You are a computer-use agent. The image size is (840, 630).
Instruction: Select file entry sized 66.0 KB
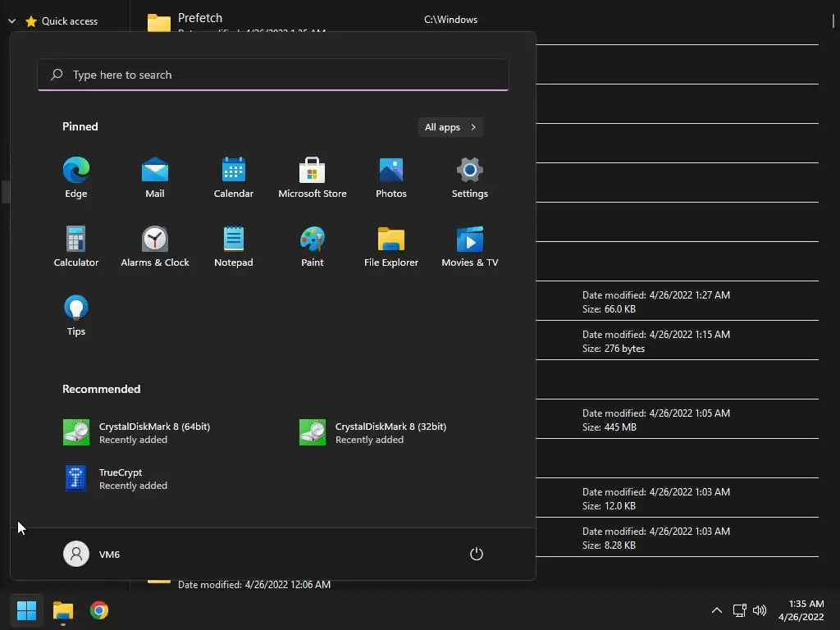[x=677, y=301]
